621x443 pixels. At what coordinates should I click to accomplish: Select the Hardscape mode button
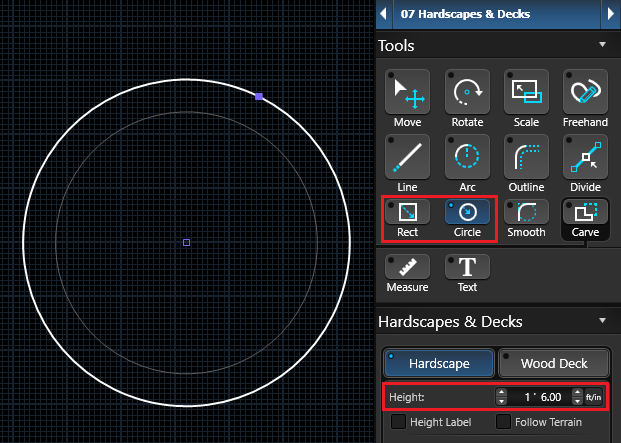tap(439, 362)
